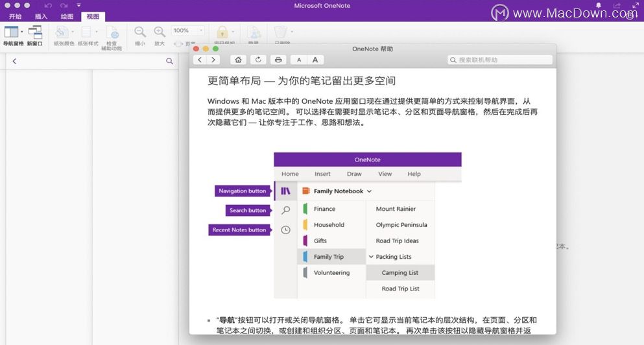The width and height of the screenshot is (644, 345).
Task: Click the password protection lock icon
Action: 222,32
